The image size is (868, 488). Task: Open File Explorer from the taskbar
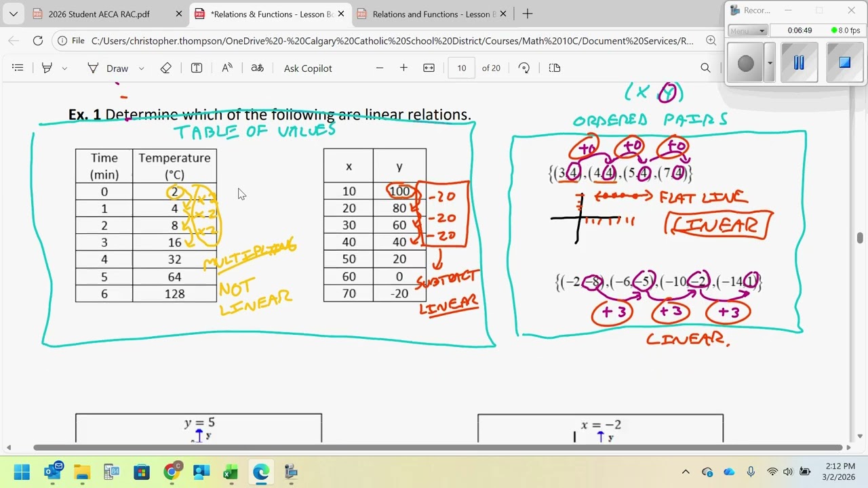pos(82,472)
